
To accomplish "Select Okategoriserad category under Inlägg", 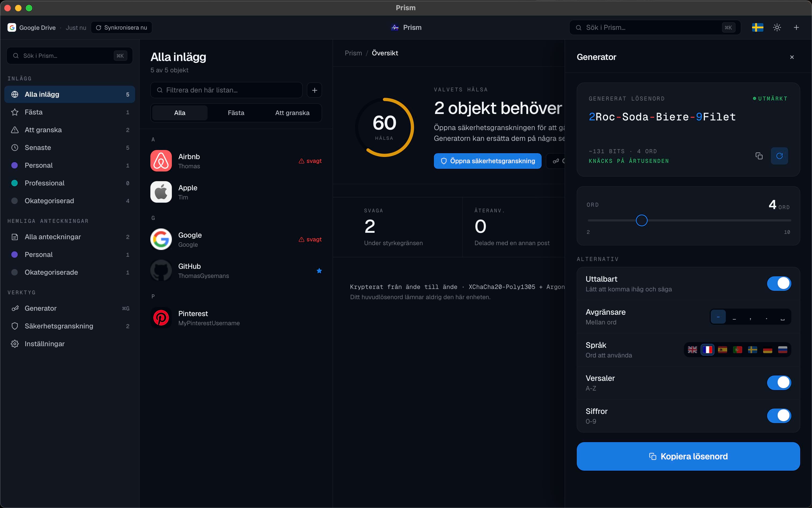I will (x=70, y=201).
